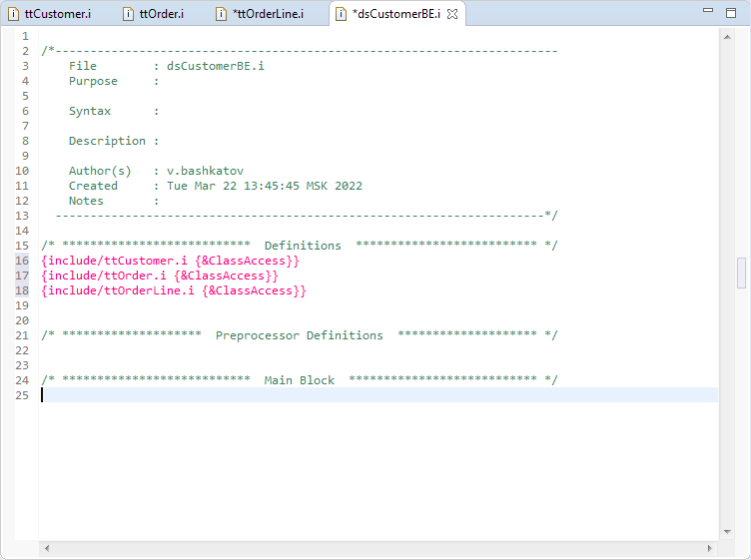
Task: Click the Syntax label in header
Action: coord(90,111)
